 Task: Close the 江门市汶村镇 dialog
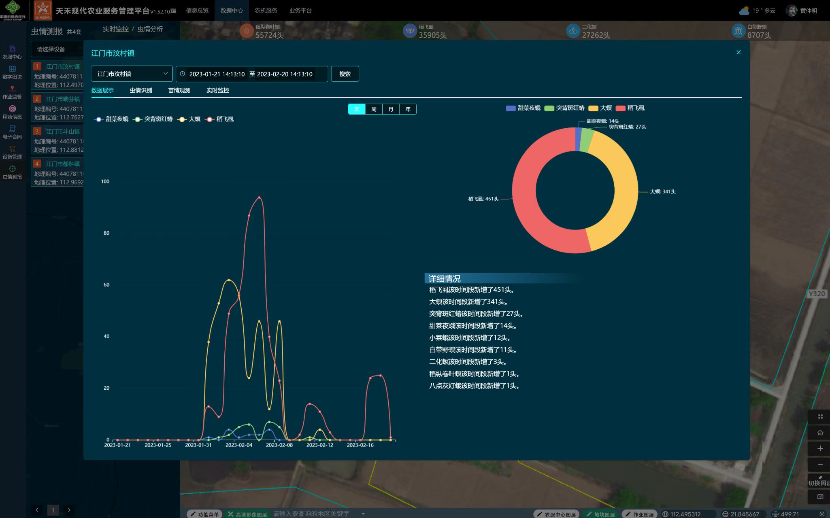(738, 52)
